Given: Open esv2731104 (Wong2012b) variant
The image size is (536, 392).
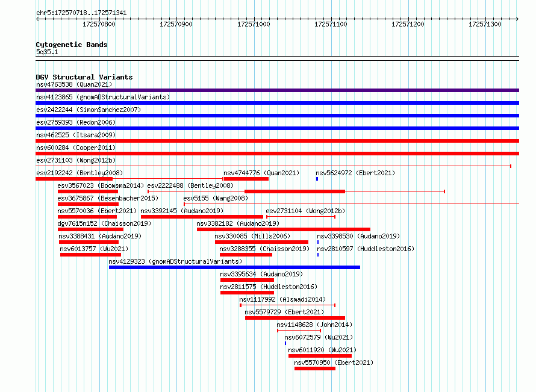Looking at the screenshot, I should [x=305, y=211].
